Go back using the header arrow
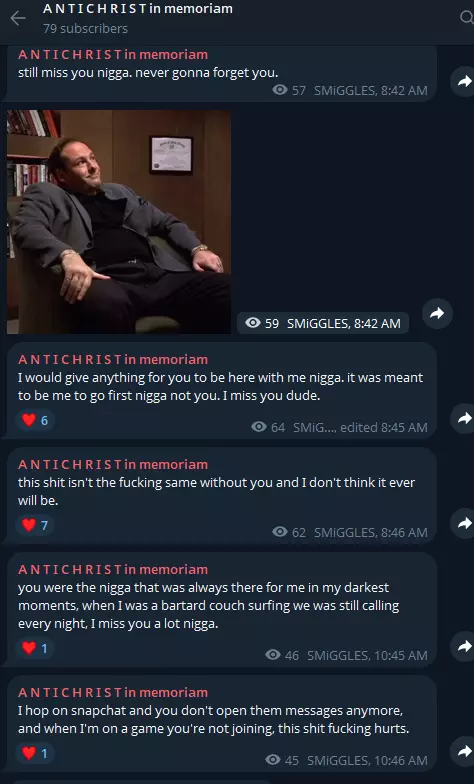Screen dimensions: 474x784 click(18, 18)
